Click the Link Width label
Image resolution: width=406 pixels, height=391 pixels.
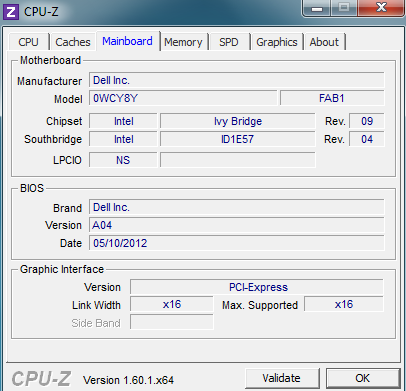[96, 305]
